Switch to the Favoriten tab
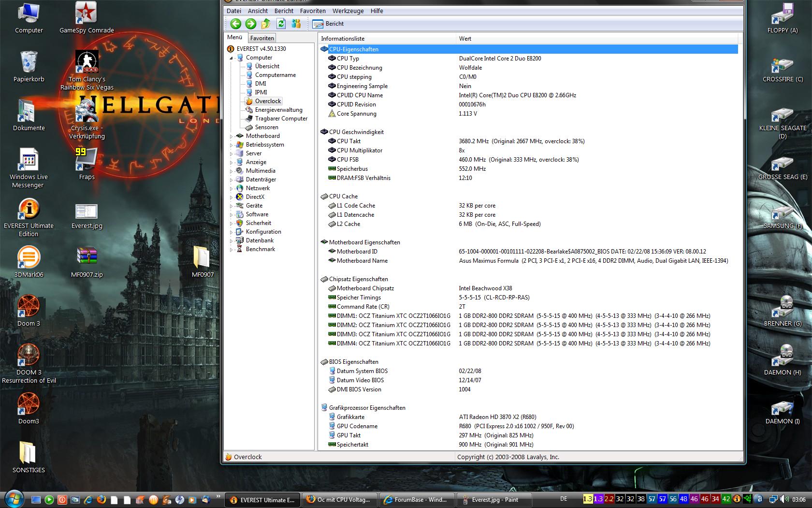Image resolution: width=812 pixels, height=508 pixels. pyautogui.click(x=262, y=38)
